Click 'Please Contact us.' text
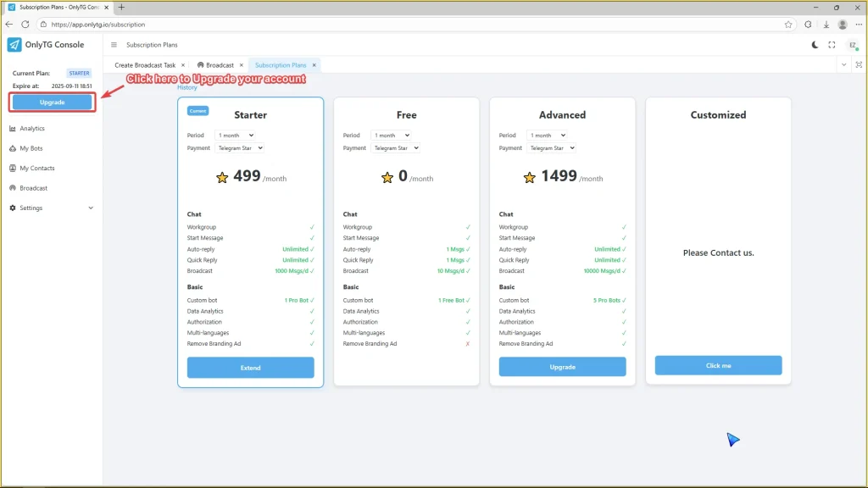Image resolution: width=868 pixels, height=488 pixels. 719,252
